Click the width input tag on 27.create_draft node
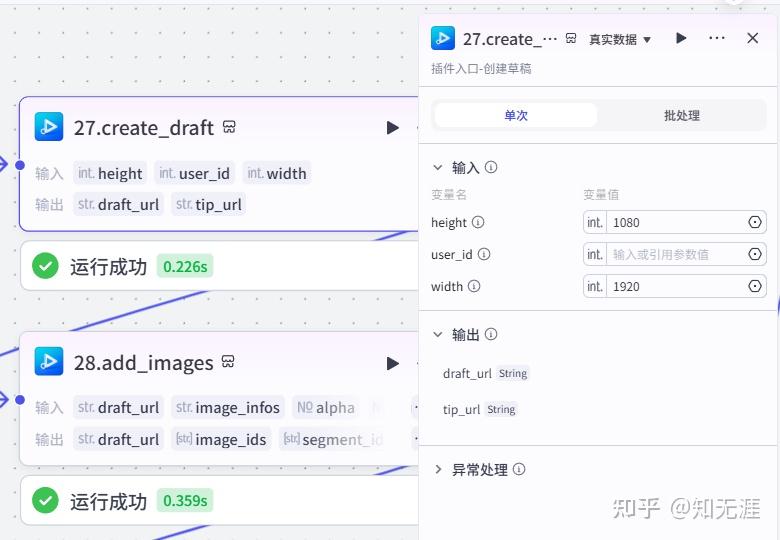Screen dimensions: 780x540 [x=277, y=173]
